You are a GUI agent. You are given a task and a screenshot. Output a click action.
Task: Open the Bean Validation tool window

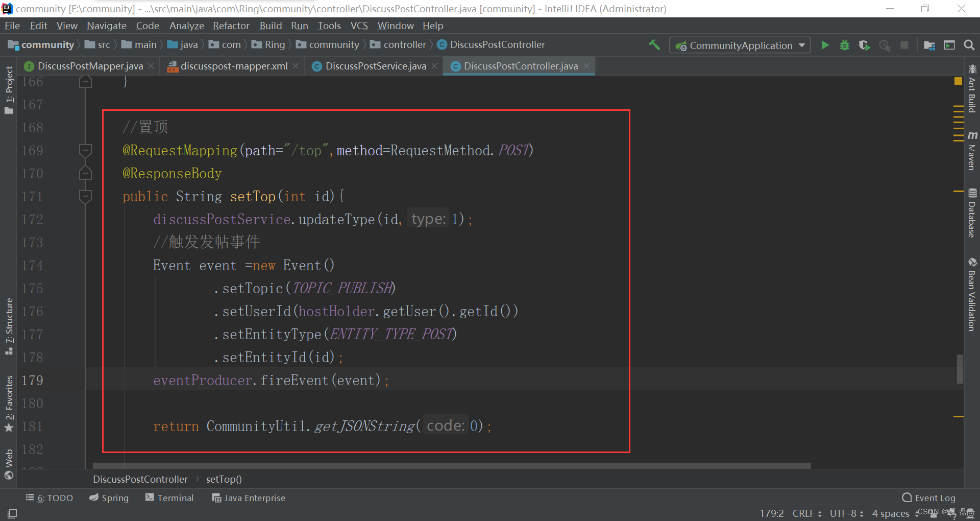[x=972, y=295]
